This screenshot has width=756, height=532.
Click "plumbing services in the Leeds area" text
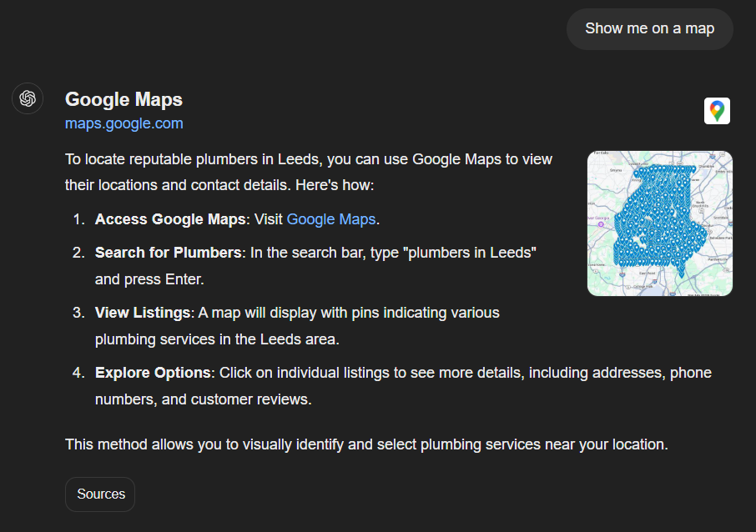[x=217, y=339]
